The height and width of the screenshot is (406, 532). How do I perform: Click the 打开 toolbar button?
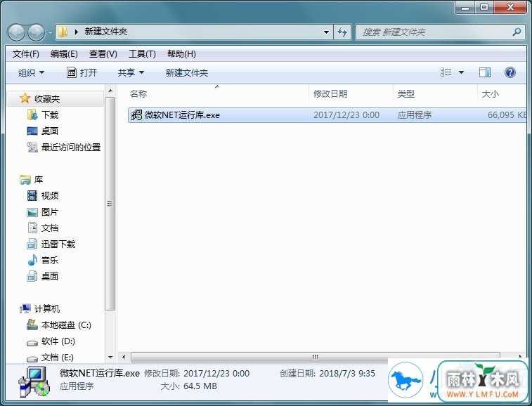tap(82, 72)
